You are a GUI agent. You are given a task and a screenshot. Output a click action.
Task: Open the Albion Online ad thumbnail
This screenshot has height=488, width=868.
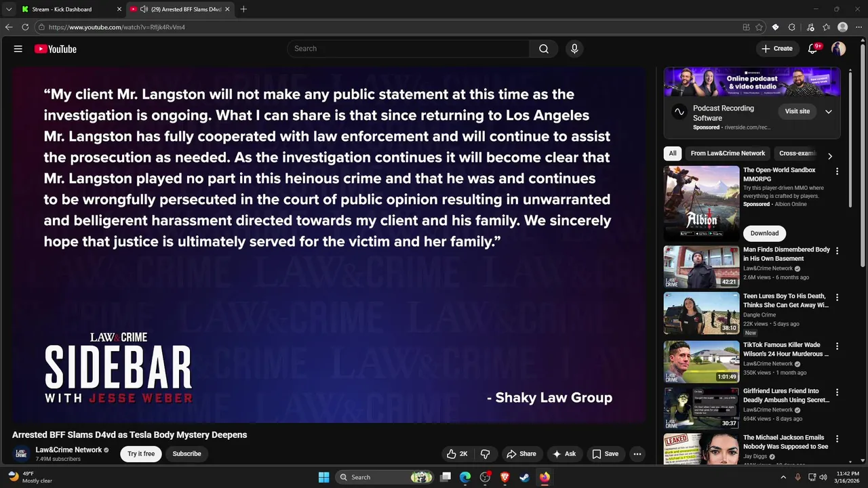pos(701,204)
